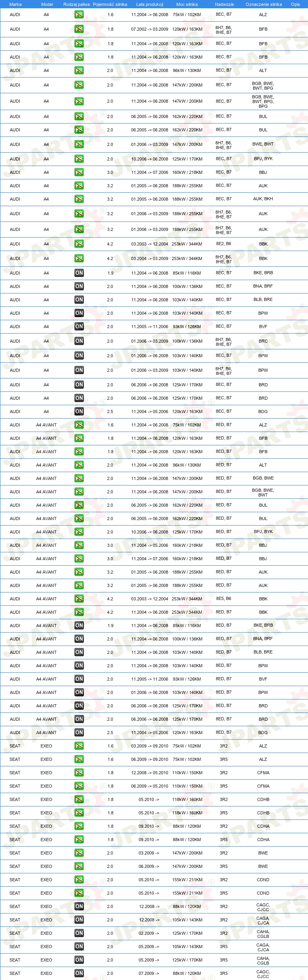Click the Nadwozie column header
Viewport: 308px width, 980px height.
pos(224,4)
